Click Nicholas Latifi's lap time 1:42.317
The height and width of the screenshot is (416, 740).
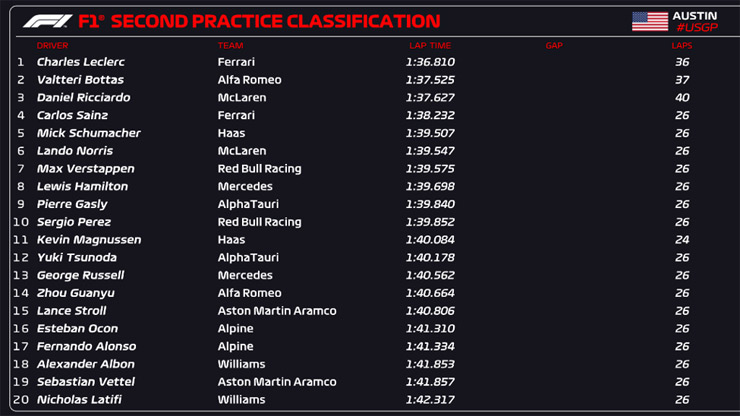pos(429,400)
